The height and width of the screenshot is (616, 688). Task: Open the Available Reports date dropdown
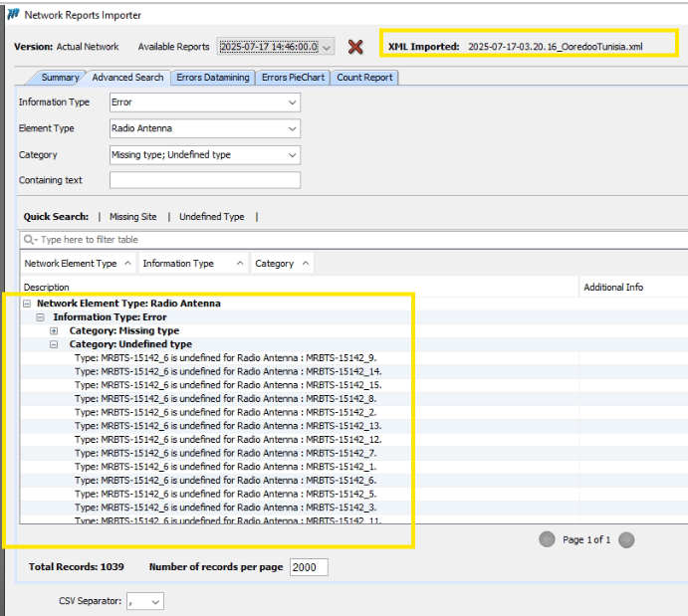point(328,47)
